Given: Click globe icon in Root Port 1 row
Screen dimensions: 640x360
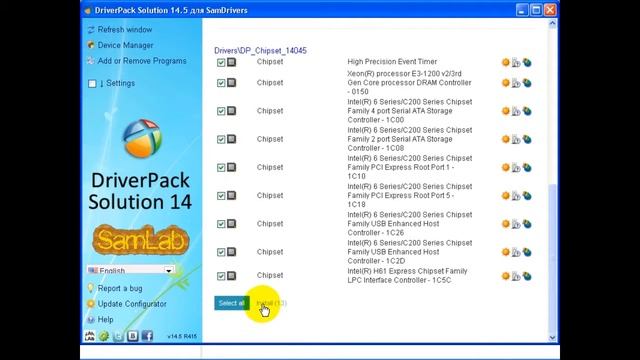Looking at the screenshot, I should [527, 168].
